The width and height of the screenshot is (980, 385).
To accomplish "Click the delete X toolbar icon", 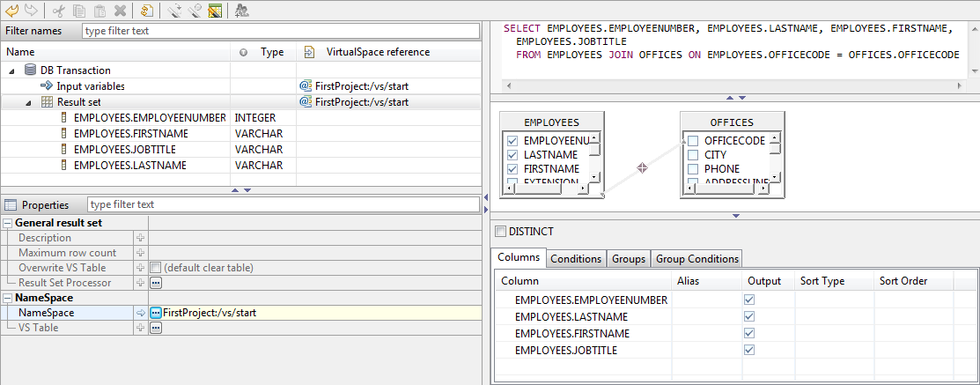I will coord(120,11).
